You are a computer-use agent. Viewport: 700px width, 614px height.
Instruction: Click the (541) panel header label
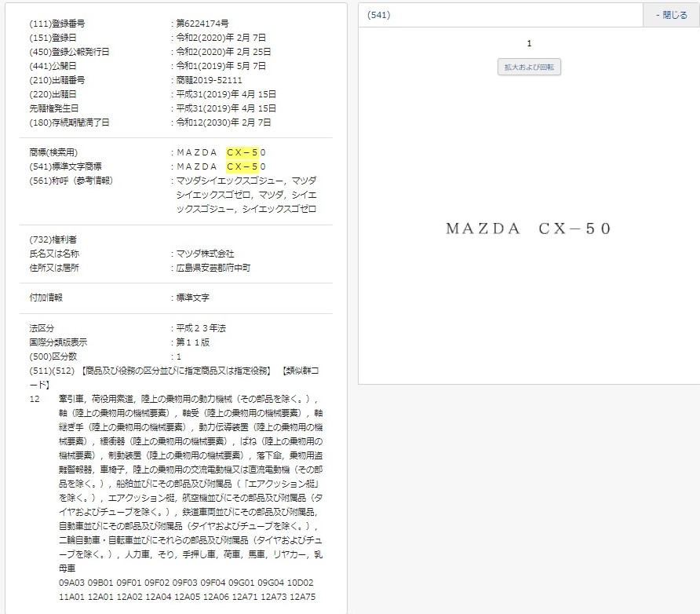378,15
